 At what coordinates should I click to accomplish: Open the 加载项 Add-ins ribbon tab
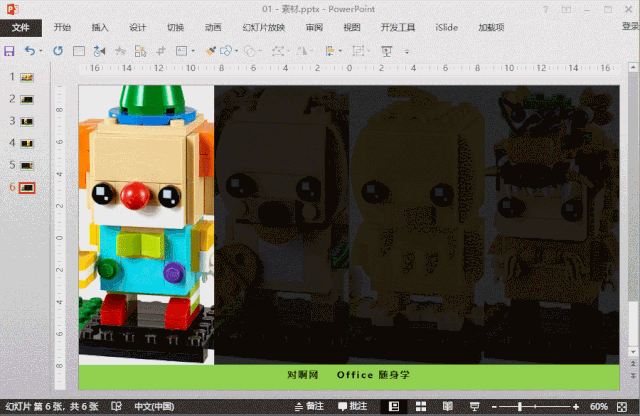point(491,27)
